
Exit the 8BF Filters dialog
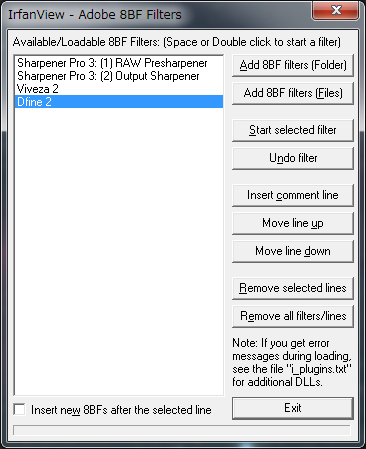[x=293, y=408]
